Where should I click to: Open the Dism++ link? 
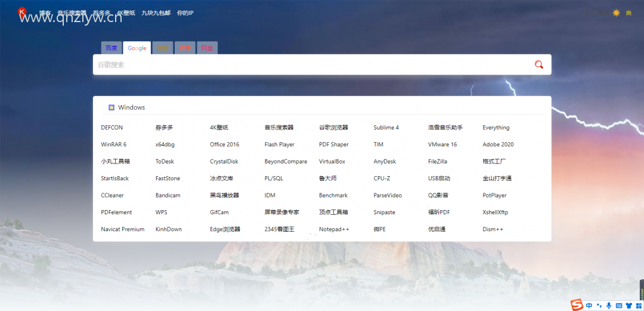click(493, 229)
